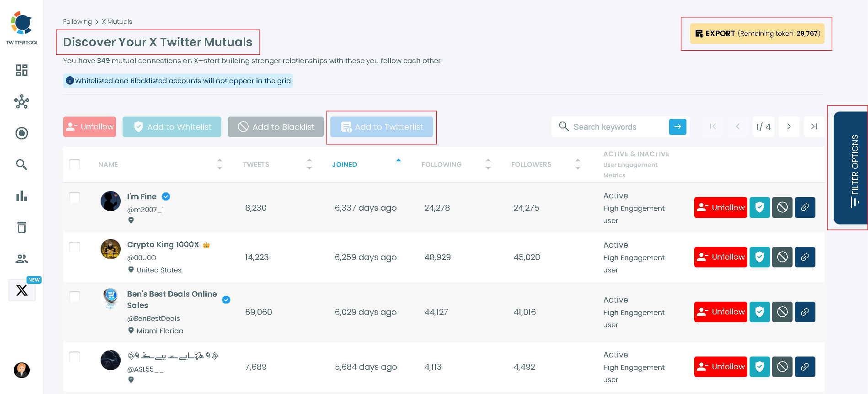Whitelist I'm Fine with shield icon
This screenshot has height=394, width=868.
pos(760,208)
